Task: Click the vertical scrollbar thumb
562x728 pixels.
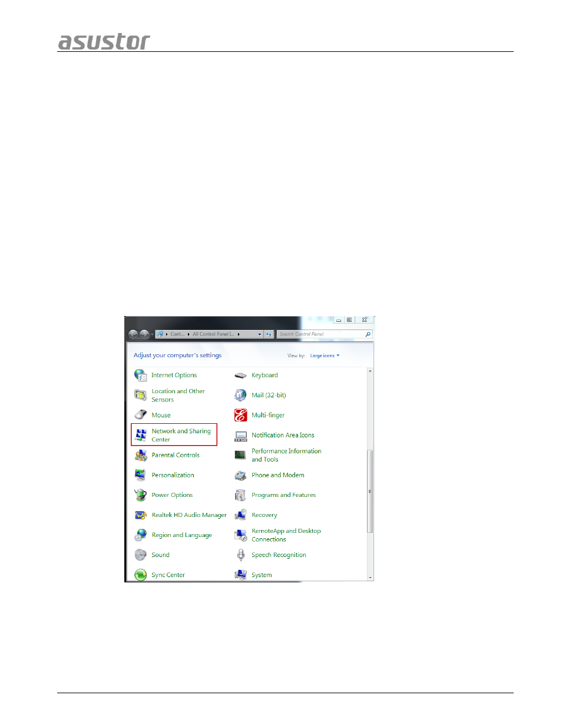Action: (370, 491)
